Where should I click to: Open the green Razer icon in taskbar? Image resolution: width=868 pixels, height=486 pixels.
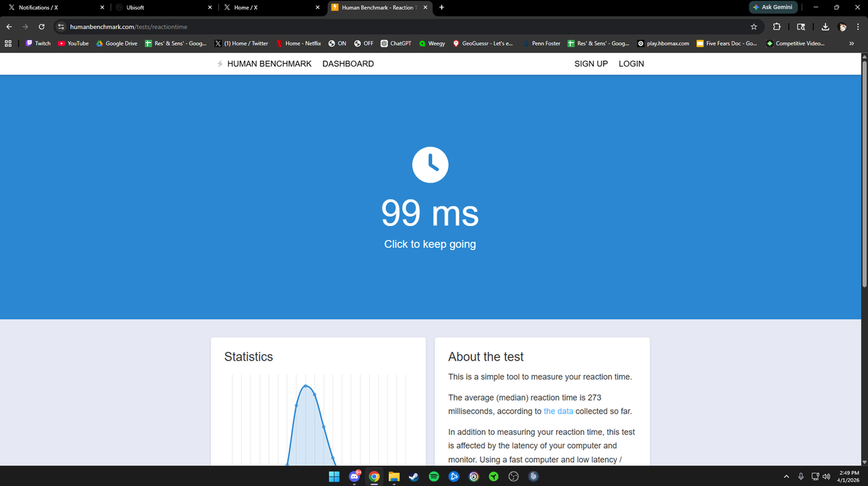coord(494,477)
